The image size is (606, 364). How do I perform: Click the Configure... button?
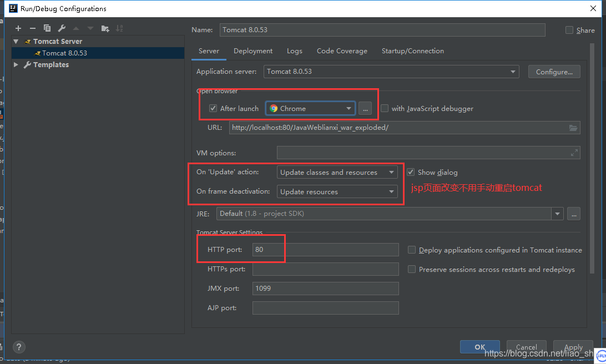pyautogui.click(x=554, y=72)
